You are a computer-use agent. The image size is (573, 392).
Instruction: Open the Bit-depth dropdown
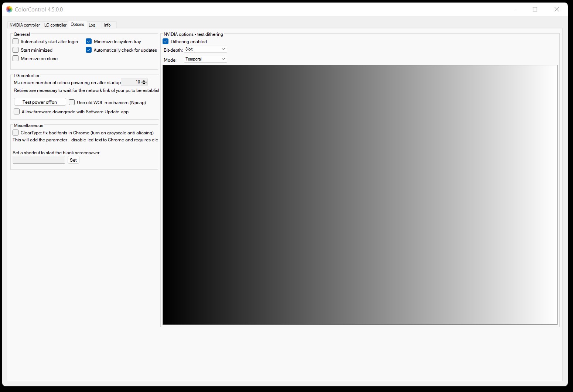tap(205, 49)
